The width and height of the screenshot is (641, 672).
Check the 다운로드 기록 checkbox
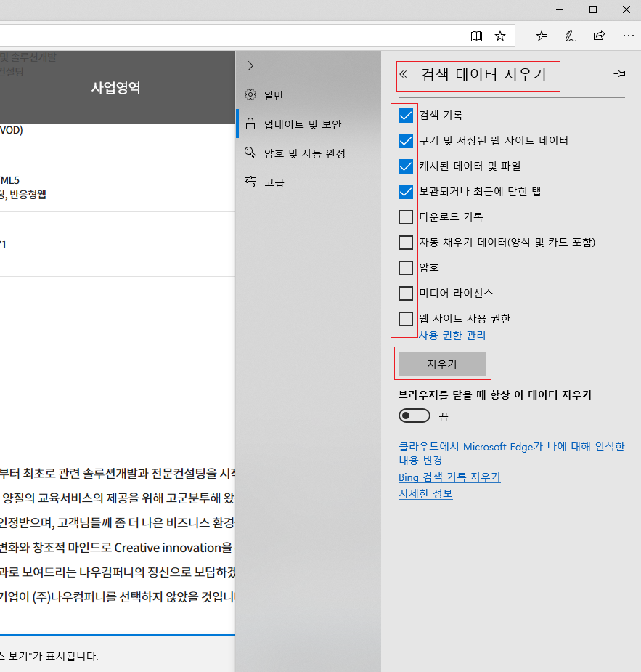(x=406, y=217)
